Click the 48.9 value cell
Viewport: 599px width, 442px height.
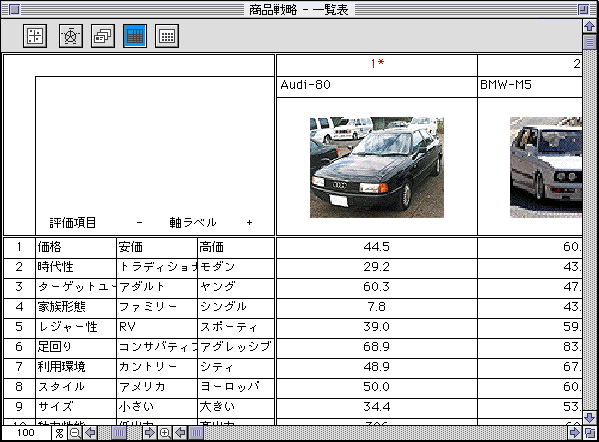[377, 367]
